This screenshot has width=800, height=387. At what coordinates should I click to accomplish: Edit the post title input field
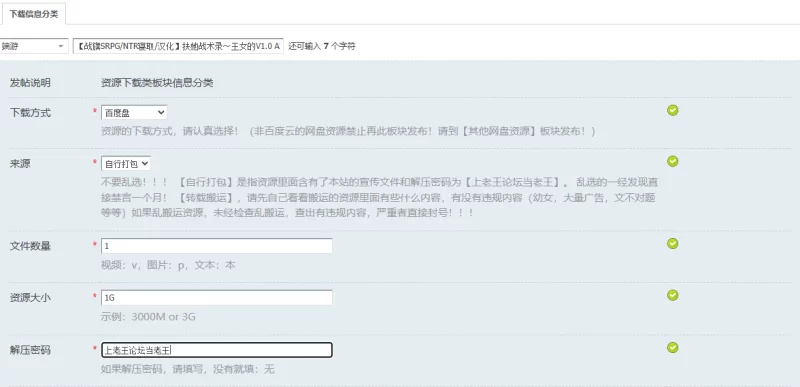click(178, 46)
